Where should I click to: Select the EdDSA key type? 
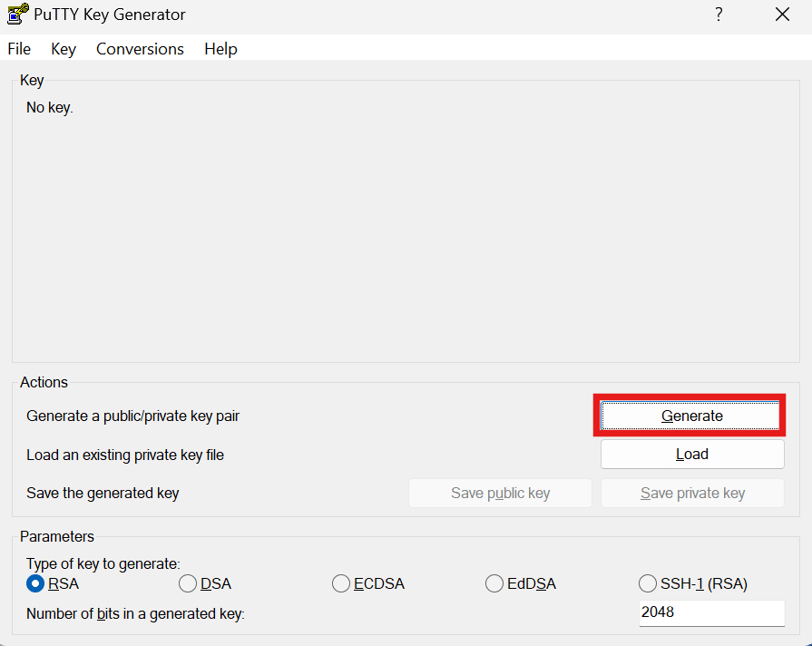point(521,583)
